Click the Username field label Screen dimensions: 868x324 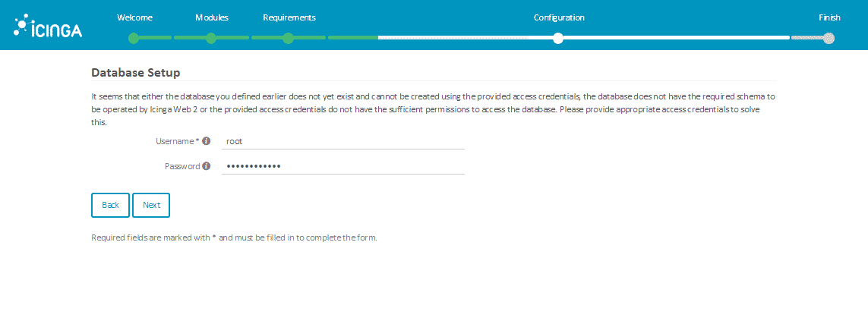coord(177,141)
